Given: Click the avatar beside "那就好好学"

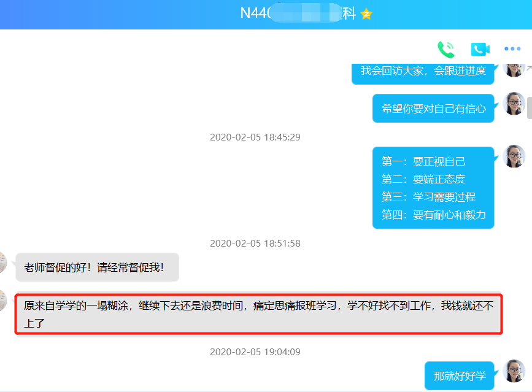Looking at the screenshot, I should [514, 371].
